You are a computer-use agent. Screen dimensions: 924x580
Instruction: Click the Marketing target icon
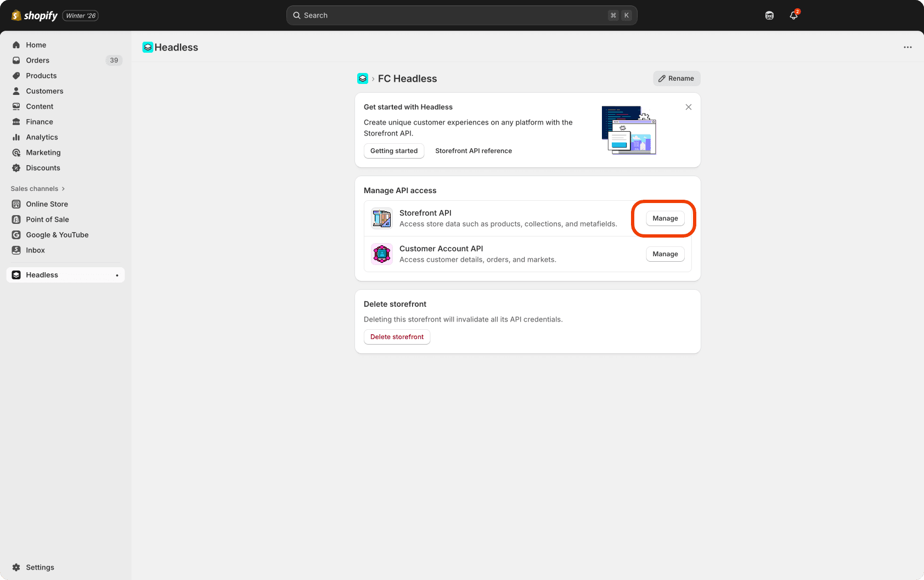(x=16, y=153)
